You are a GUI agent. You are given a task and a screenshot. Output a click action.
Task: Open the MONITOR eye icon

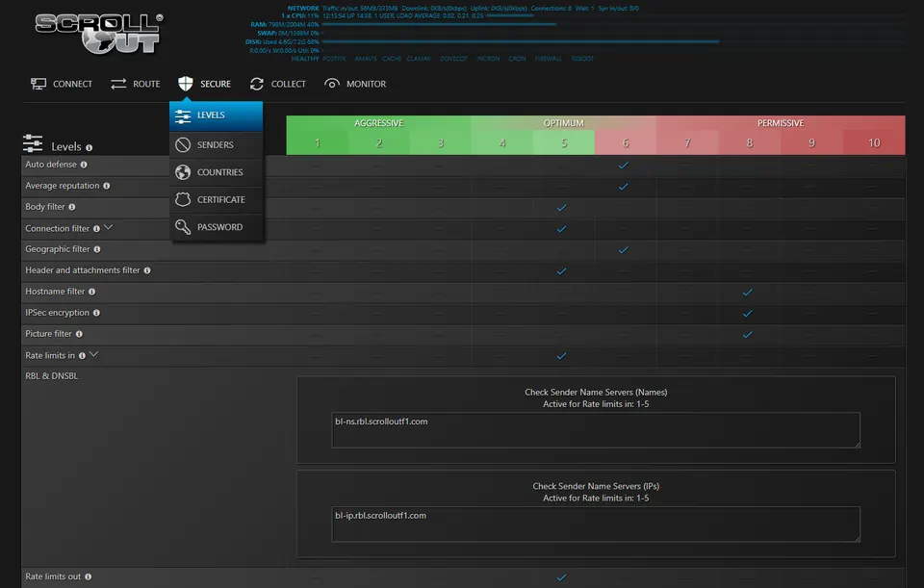[332, 84]
